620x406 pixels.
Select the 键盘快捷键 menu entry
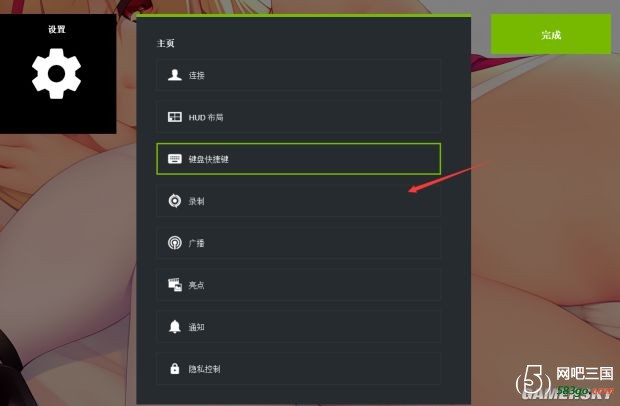(298, 159)
